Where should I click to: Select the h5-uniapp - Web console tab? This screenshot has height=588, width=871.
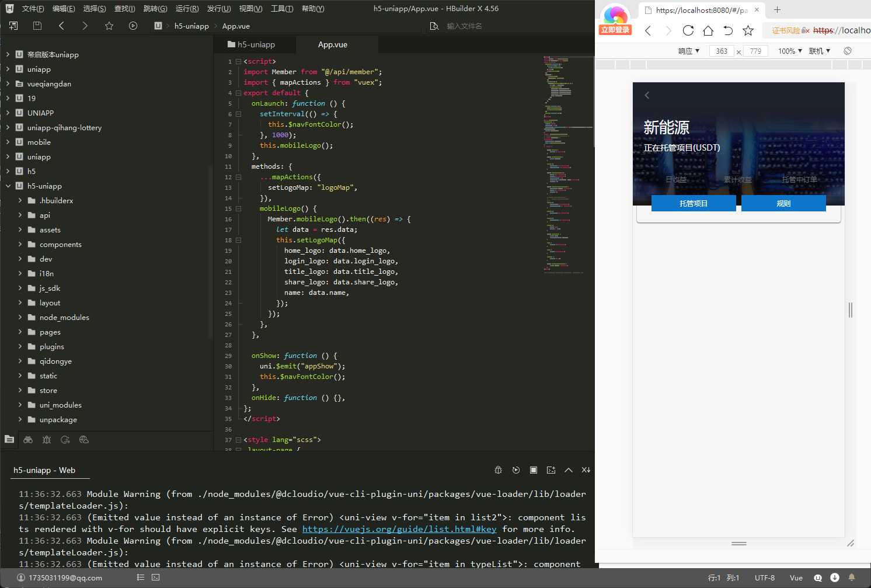(x=44, y=471)
